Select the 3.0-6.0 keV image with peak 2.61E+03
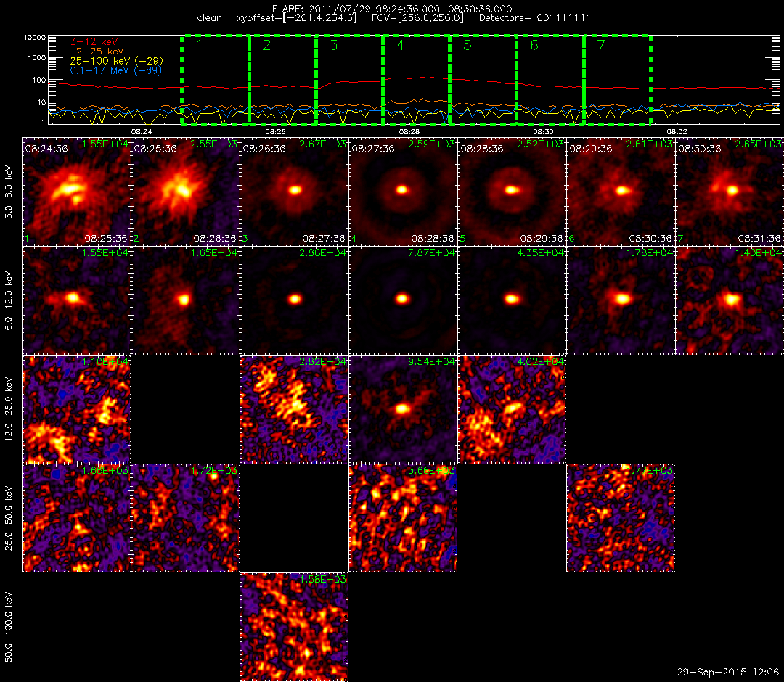This screenshot has height=682, width=784. pyautogui.click(x=621, y=192)
